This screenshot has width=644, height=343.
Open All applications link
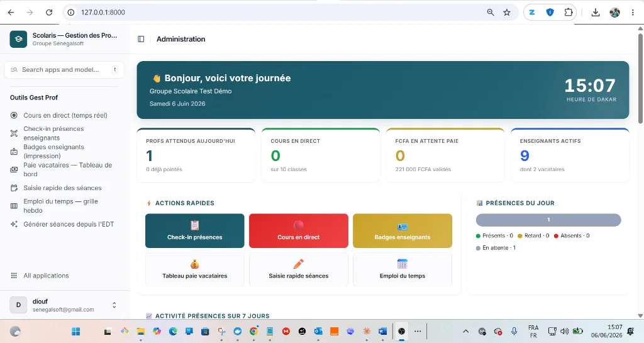46,276
